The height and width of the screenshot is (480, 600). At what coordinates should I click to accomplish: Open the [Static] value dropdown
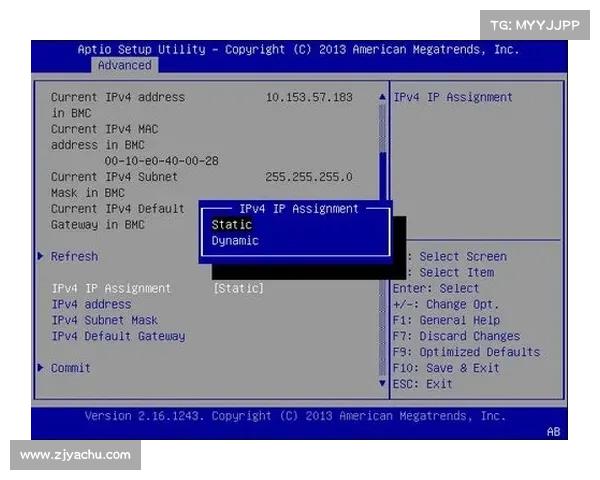(x=238, y=288)
